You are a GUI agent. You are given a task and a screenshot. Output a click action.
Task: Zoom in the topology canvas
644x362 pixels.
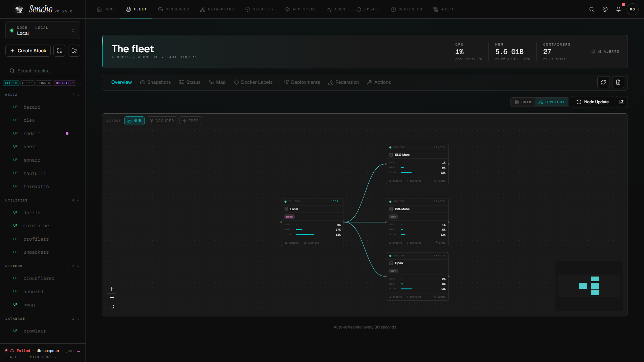coord(112,289)
